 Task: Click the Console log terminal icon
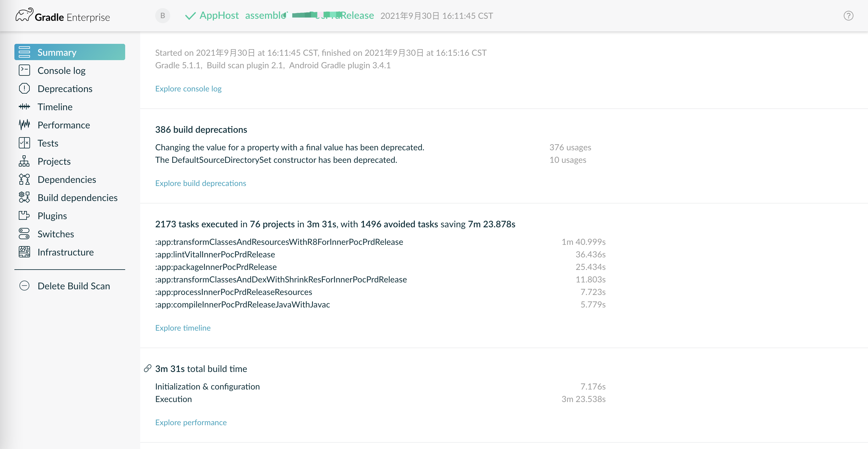pyautogui.click(x=24, y=70)
